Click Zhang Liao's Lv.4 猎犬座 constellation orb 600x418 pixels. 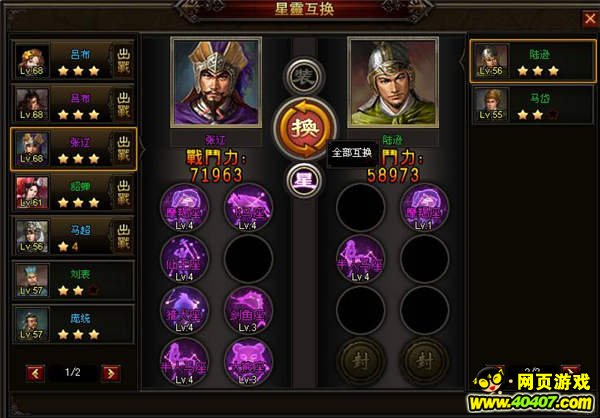[184, 310]
